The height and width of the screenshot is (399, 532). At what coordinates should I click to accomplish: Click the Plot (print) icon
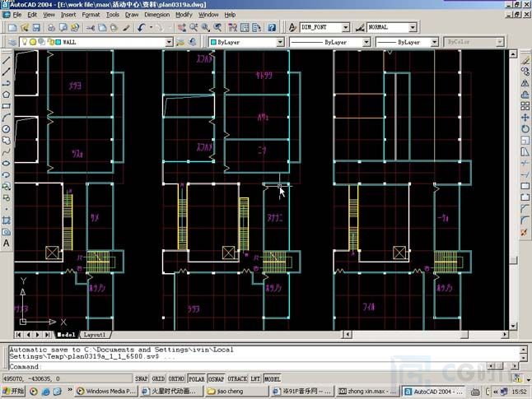pos(51,27)
